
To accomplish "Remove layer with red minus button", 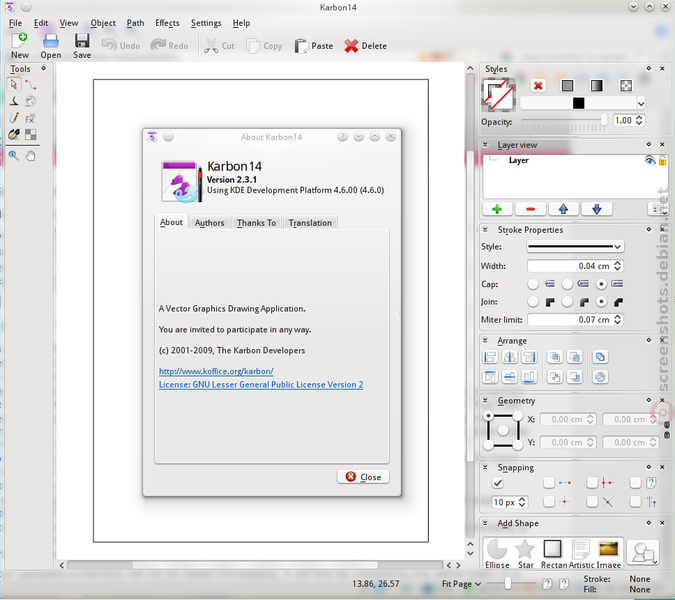I will [530, 209].
